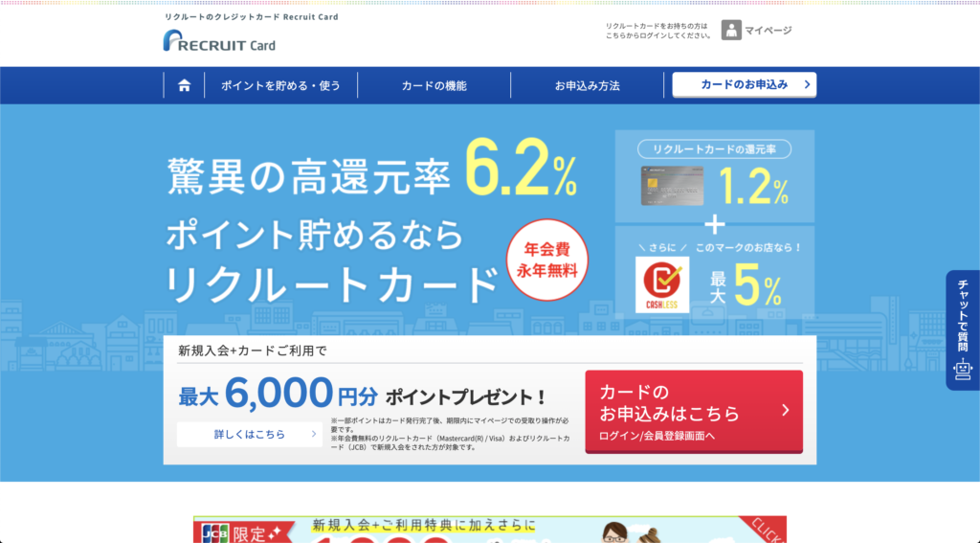Click the CASHLESS mark logo

point(662,284)
